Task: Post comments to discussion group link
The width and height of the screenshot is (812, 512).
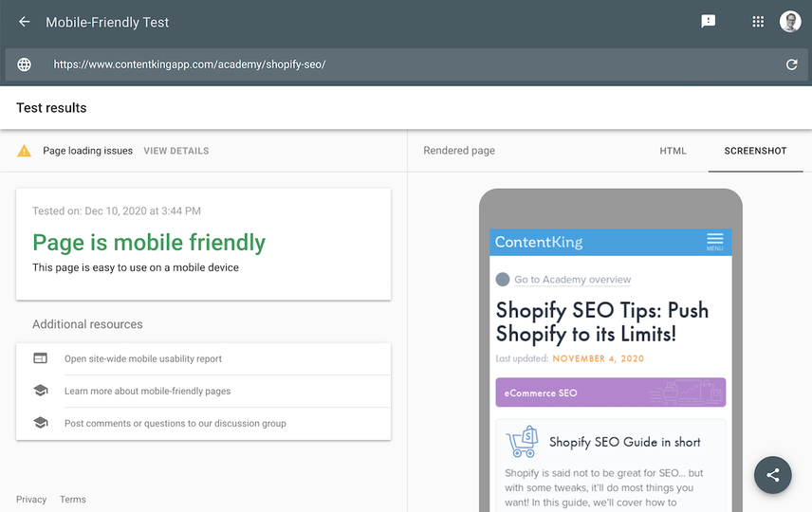Action: pyautogui.click(x=175, y=423)
